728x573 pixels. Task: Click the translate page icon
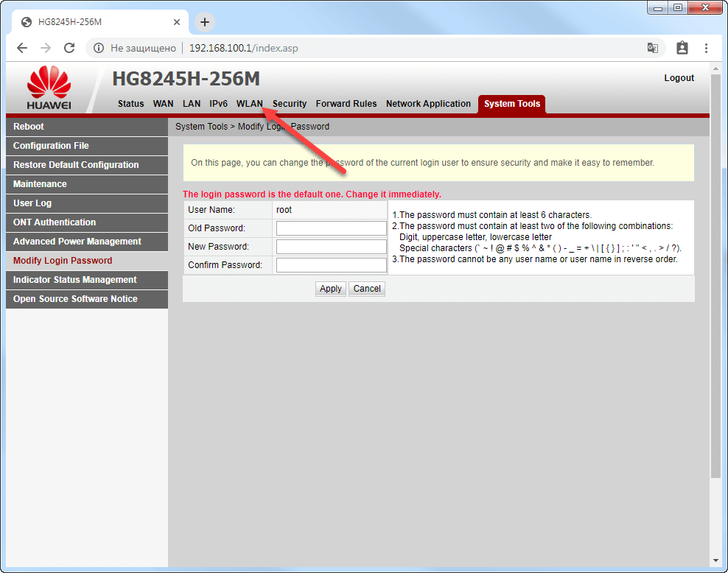(652, 48)
